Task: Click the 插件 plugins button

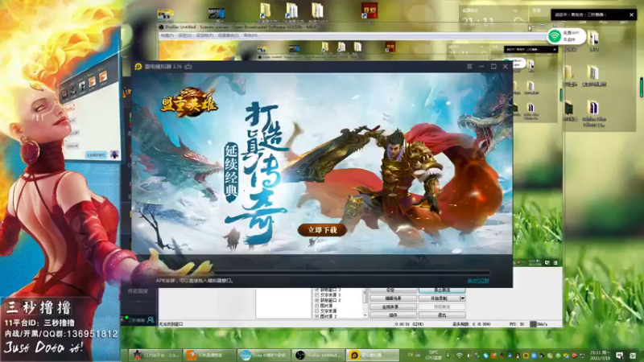Action: pyautogui.click(x=393, y=315)
